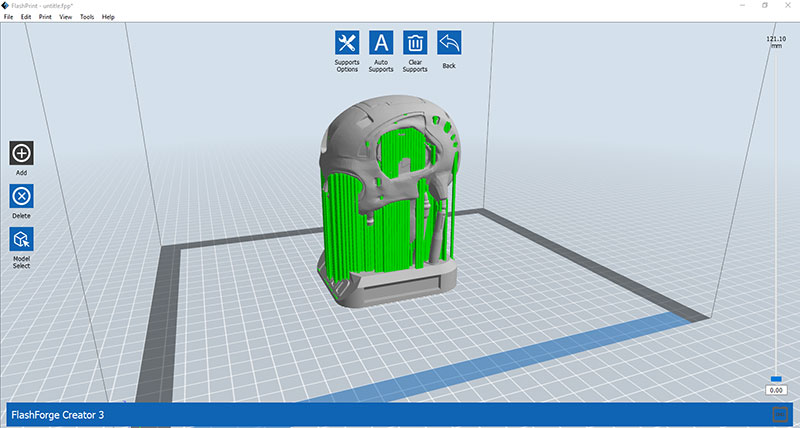The width and height of the screenshot is (800, 428).
Task: Open the Print menu
Action: pyautogui.click(x=45, y=17)
